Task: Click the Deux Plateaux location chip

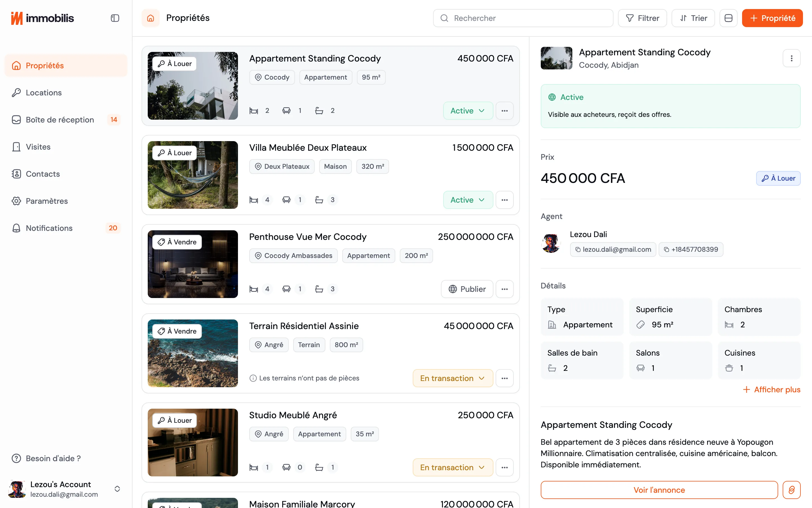Action: pyautogui.click(x=282, y=167)
